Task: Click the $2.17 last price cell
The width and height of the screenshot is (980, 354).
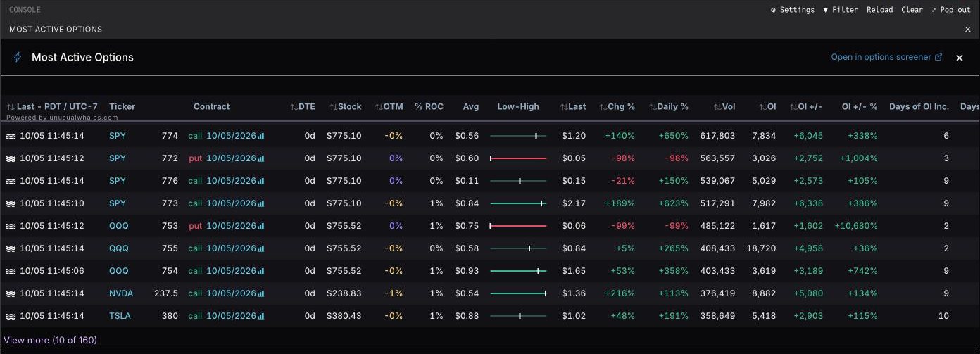Action: point(574,203)
